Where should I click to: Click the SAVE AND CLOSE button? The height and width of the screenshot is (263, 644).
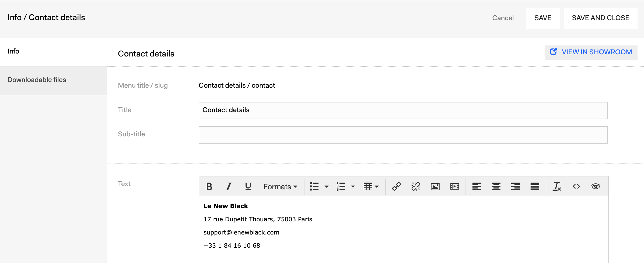[600, 18]
